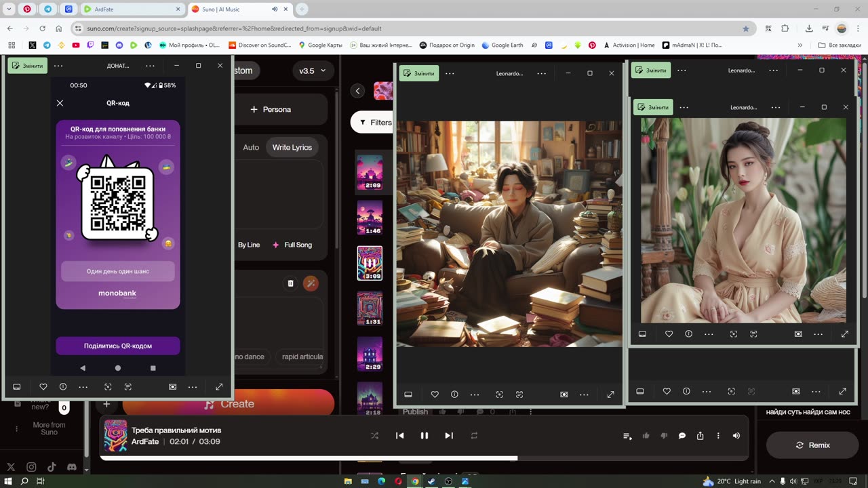Go to Chrome home page
The width and height of the screenshot is (868, 488).
pos(59,28)
